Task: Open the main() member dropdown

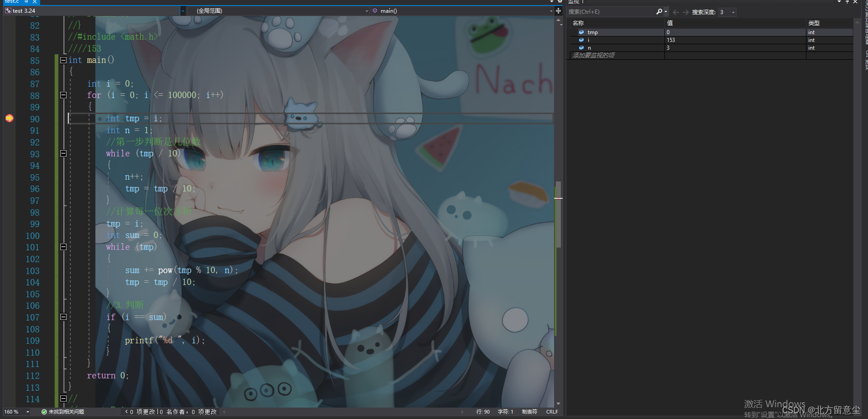Action: point(551,10)
